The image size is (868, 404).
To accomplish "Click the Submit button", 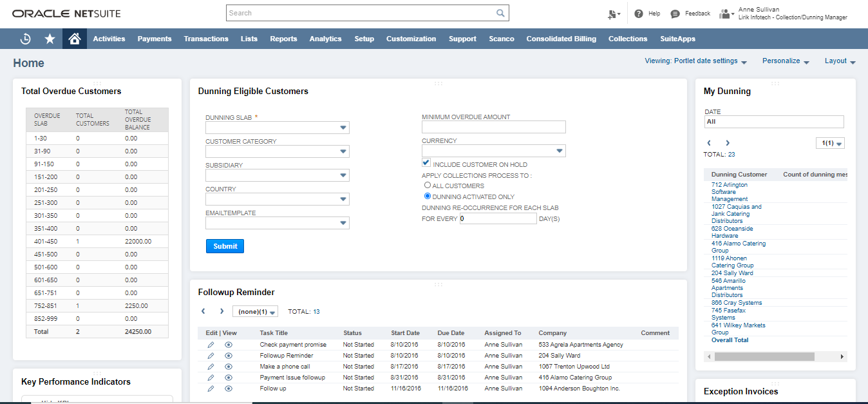I will (x=225, y=246).
